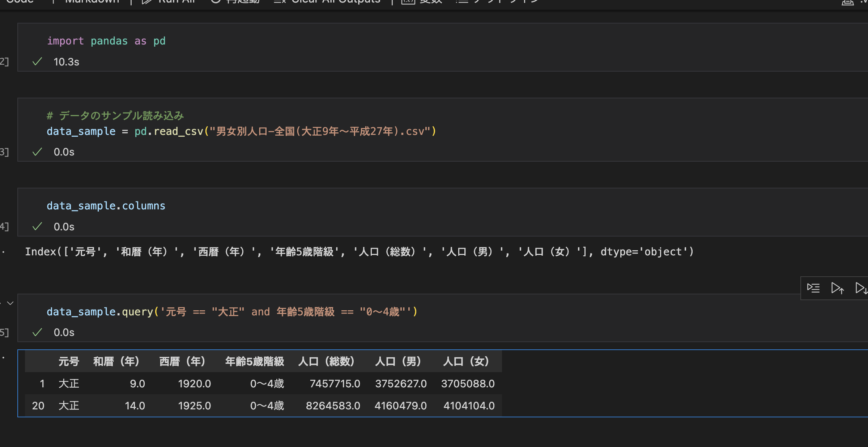The image size is (868, 447).
Task: Click the 10.3s execution time label
Action: tap(67, 62)
